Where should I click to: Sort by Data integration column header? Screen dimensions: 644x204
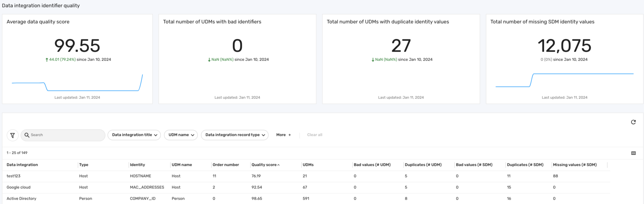[22, 165]
